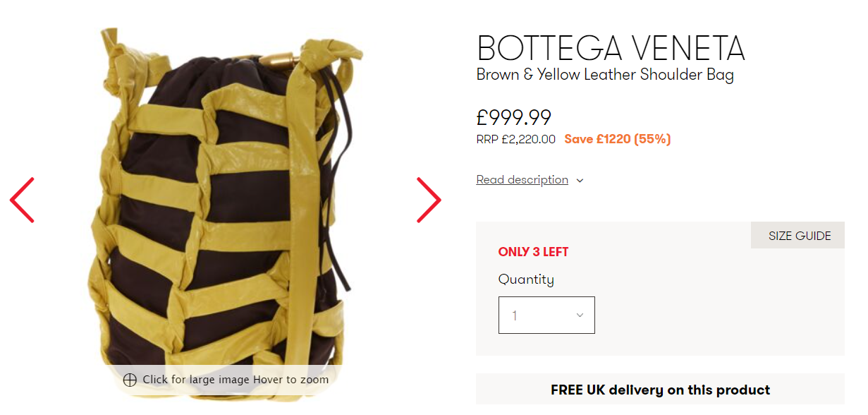Image resolution: width=868 pixels, height=415 pixels.
Task: Open the Read description link
Action: pyautogui.click(x=522, y=180)
